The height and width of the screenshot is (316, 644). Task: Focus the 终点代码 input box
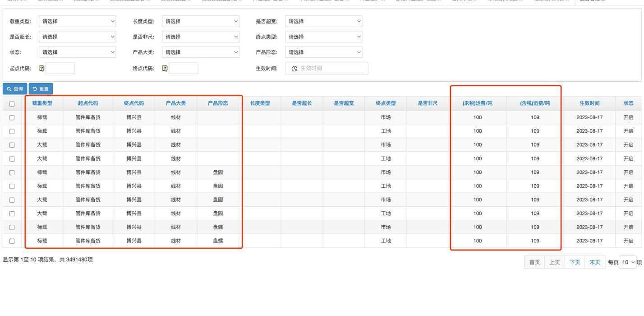point(184,69)
